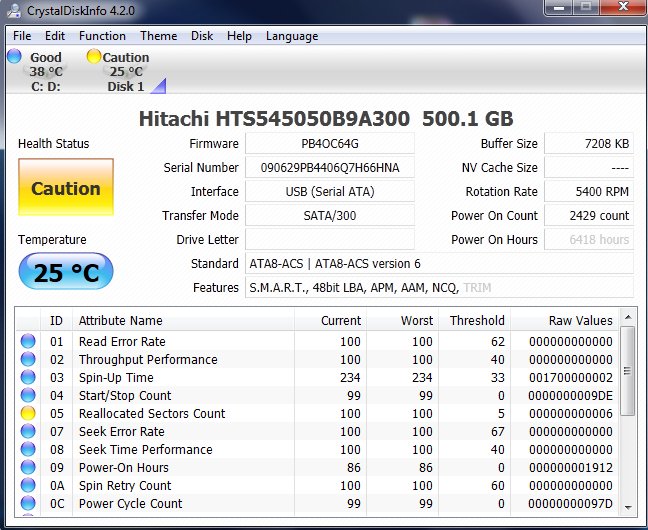The height and width of the screenshot is (530, 648).
Task: Click the Rotation Rate value 5400 RPM
Action: 588,191
